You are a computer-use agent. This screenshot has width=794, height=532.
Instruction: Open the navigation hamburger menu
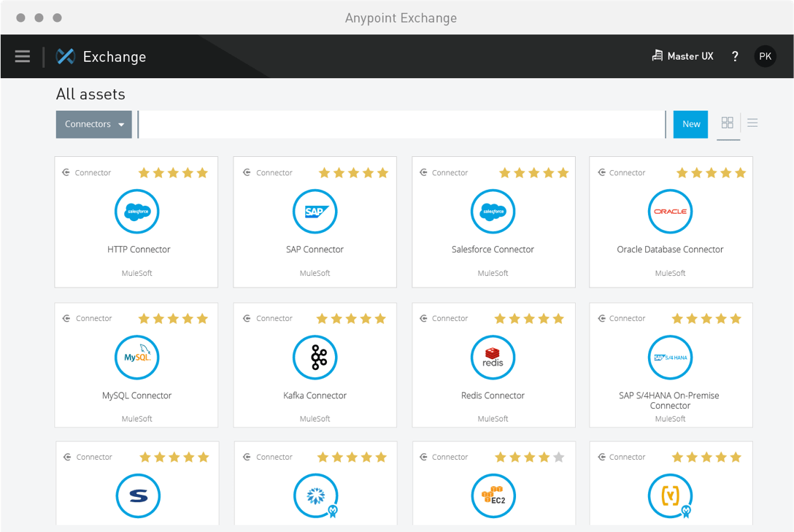(22, 56)
